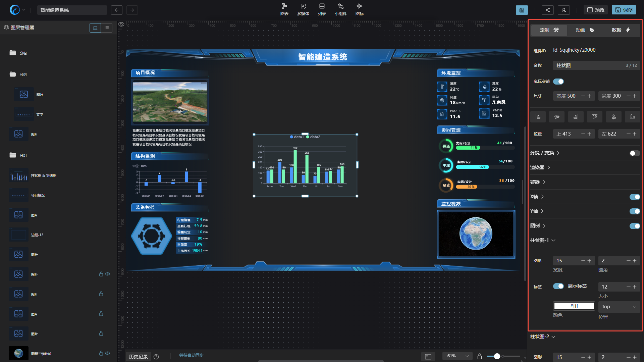Viewport: 644px width, 362px height.
Task: Open the 61% zoom level dropdown
Action: [x=457, y=356]
